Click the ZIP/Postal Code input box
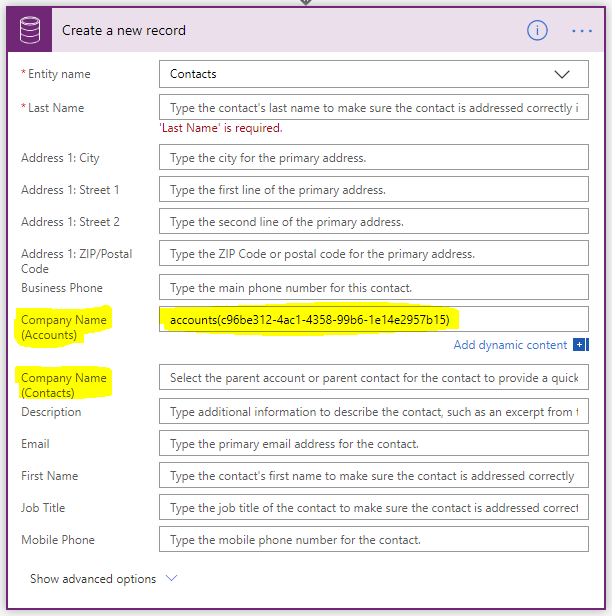The image size is (612, 616). pos(373,254)
